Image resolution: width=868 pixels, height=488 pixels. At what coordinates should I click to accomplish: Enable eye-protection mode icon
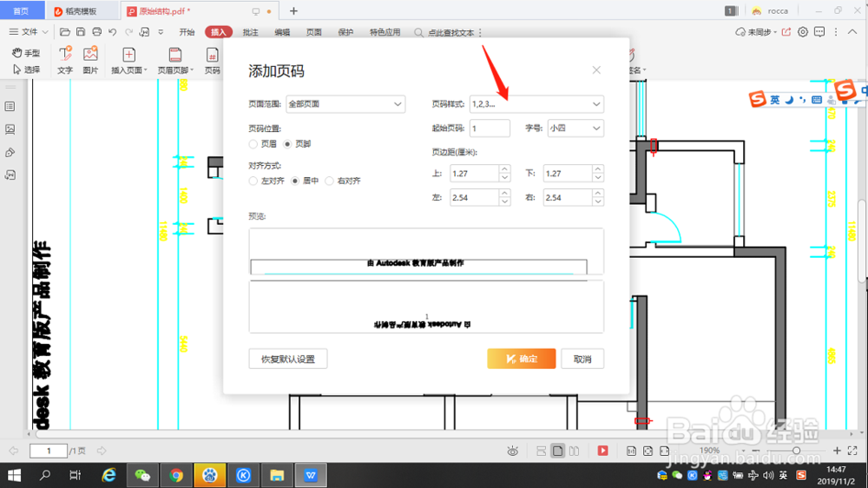[513, 451]
